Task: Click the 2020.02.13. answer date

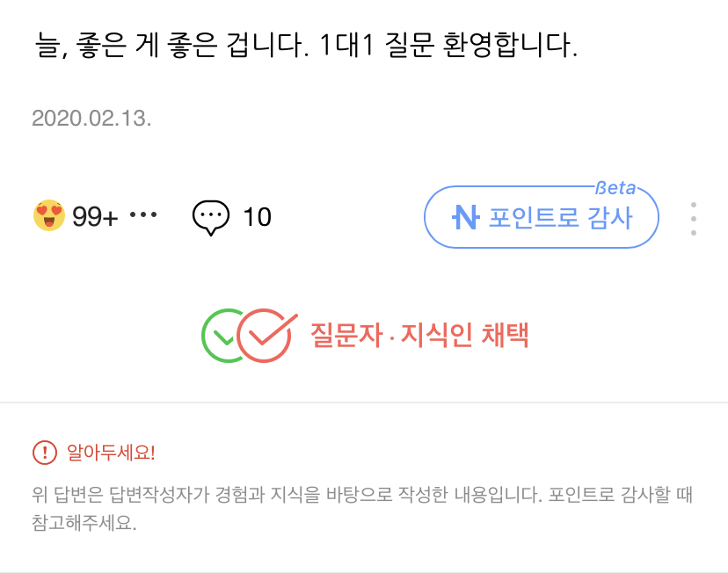Action: click(91, 119)
